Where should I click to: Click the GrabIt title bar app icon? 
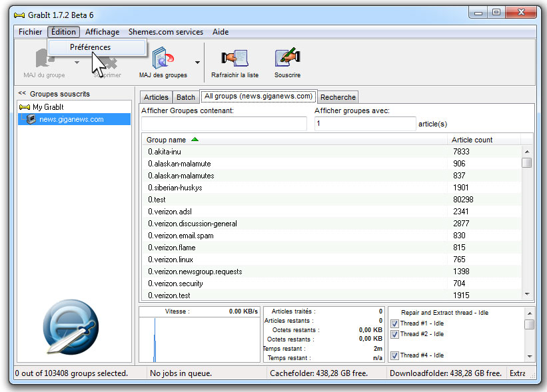[x=19, y=15]
